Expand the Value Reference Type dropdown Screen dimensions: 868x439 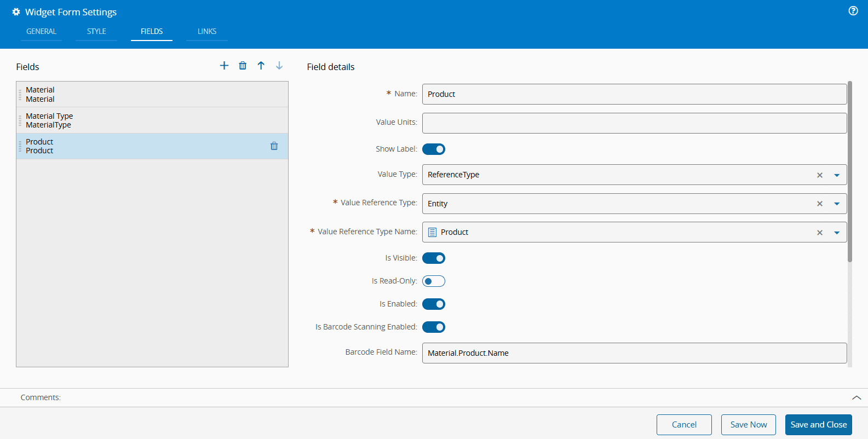[837, 204]
